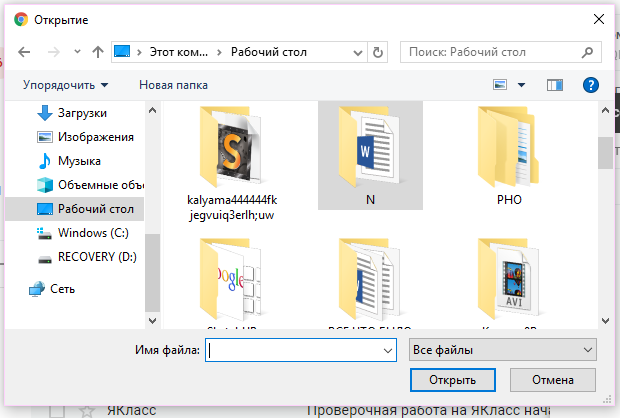Select the 'PHO' folder
The height and width of the screenshot is (418, 620).
509,155
